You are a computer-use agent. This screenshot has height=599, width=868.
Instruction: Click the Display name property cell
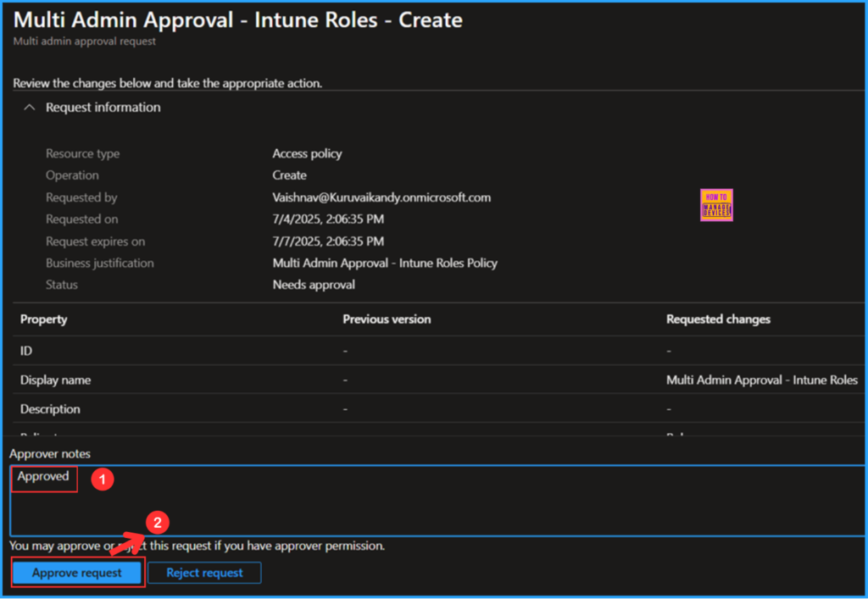click(x=55, y=380)
